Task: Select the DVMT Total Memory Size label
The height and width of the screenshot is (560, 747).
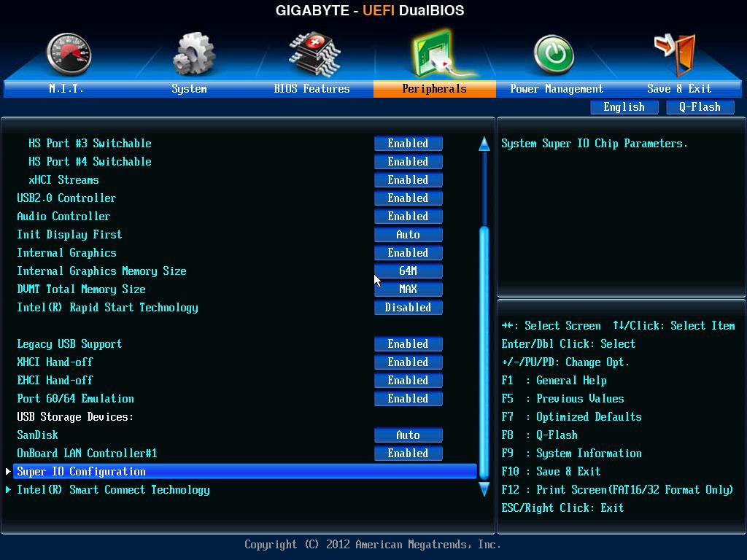Action: coord(81,289)
